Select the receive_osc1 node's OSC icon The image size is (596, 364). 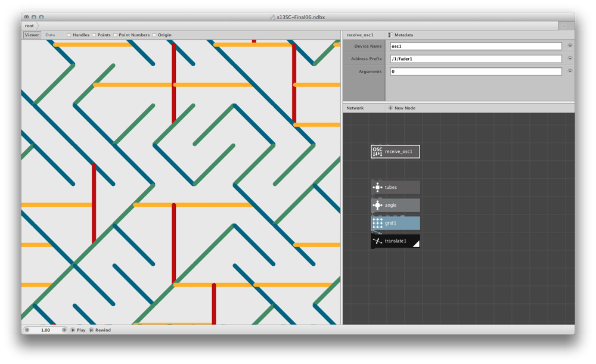[377, 151]
